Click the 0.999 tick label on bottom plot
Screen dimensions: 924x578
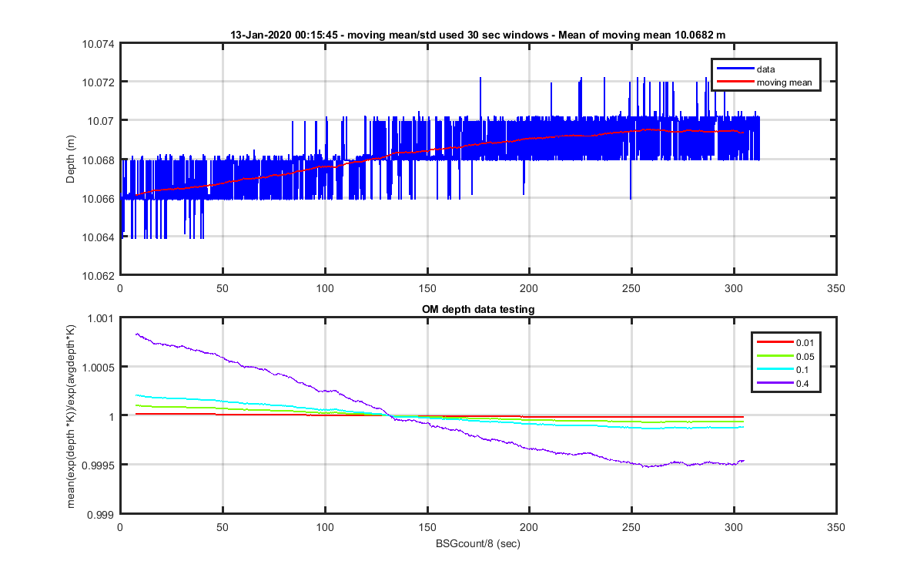click(102, 514)
